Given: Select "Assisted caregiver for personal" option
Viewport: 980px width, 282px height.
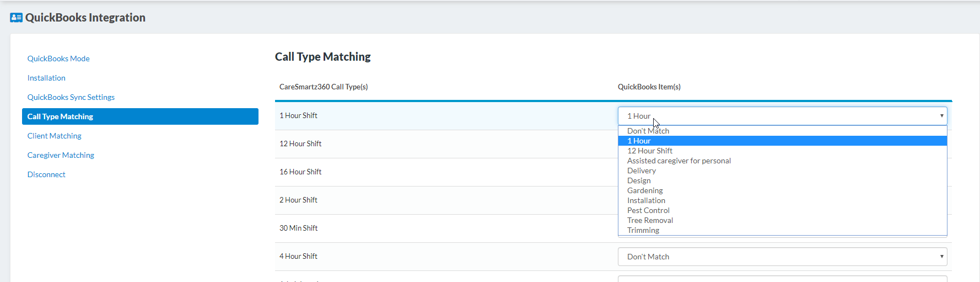Looking at the screenshot, I should [679, 161].
